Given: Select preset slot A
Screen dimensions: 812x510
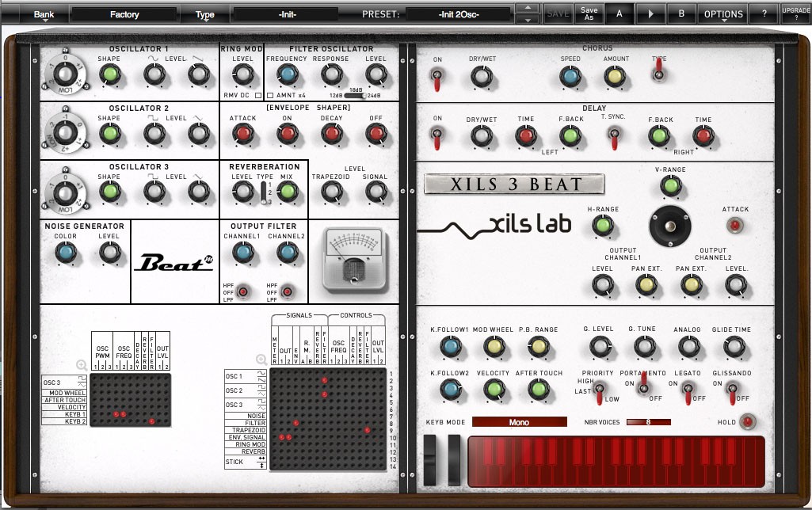Looking at the screenshot, I should (x=619, y=13).
